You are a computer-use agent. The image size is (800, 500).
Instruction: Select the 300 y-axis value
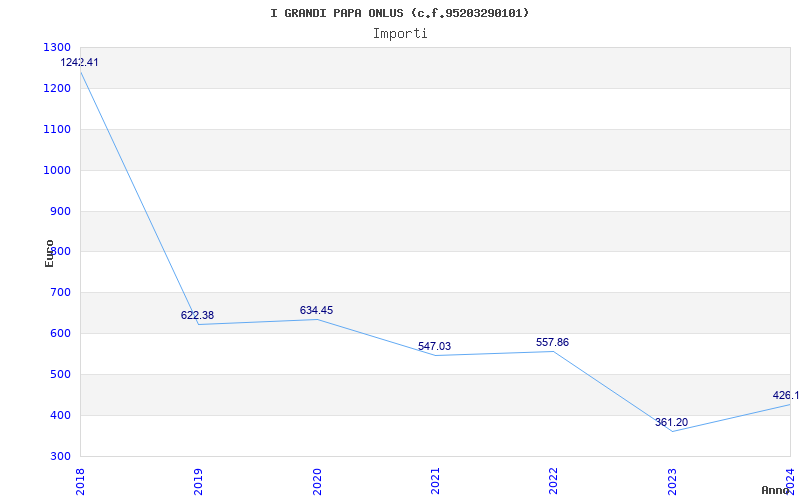pyautogui.click(x=60, y=457)
